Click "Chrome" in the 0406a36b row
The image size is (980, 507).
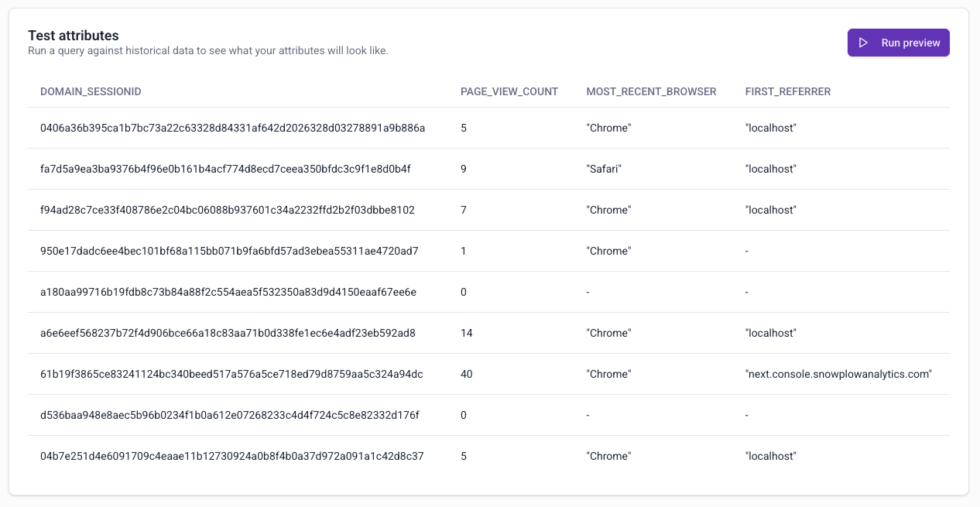609,128
